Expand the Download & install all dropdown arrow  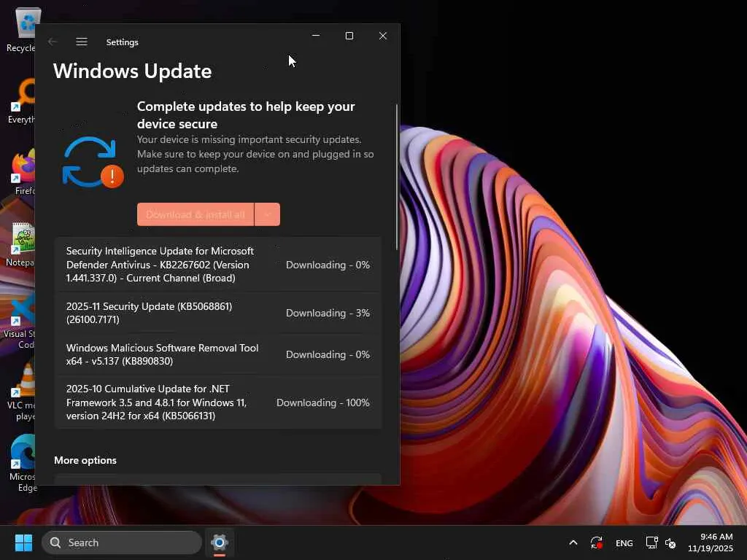pos(267,214)
